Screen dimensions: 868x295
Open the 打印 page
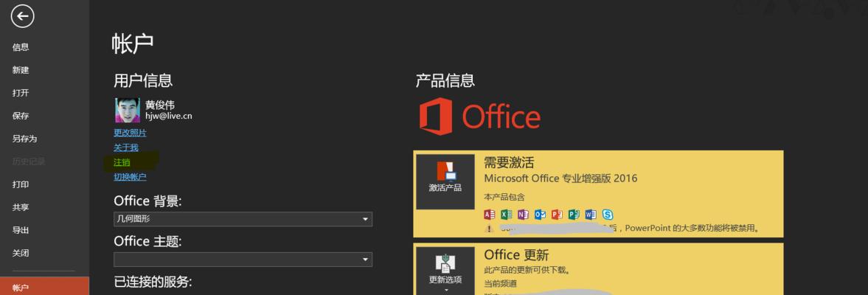[x=21, y=184]
